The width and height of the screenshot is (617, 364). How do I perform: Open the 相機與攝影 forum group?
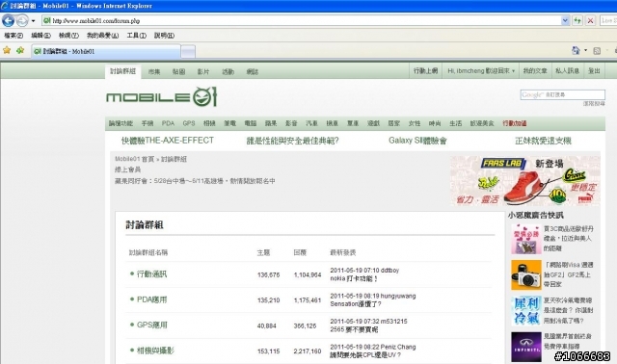click(x=155, y=351)
